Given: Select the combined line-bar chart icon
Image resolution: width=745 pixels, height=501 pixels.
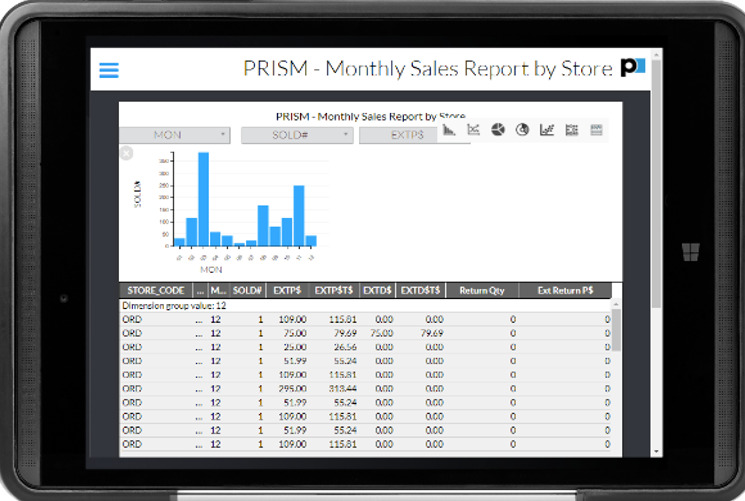Looking at the screenshot, I should click(547, 130).
